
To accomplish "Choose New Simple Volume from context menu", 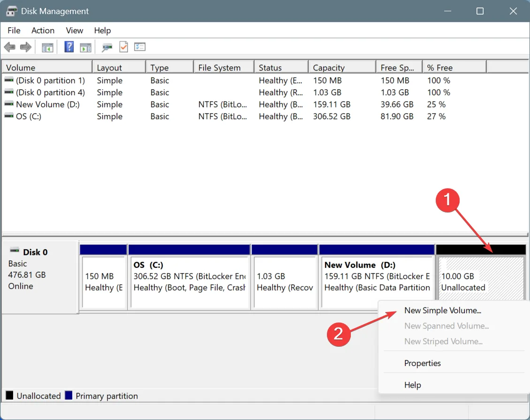I will click(442, 311).
